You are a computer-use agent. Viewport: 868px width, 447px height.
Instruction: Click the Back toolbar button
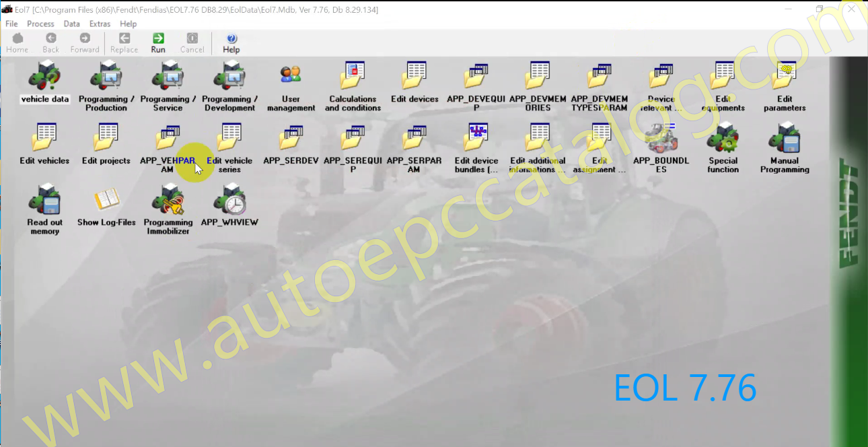click(x=51, y=43)
